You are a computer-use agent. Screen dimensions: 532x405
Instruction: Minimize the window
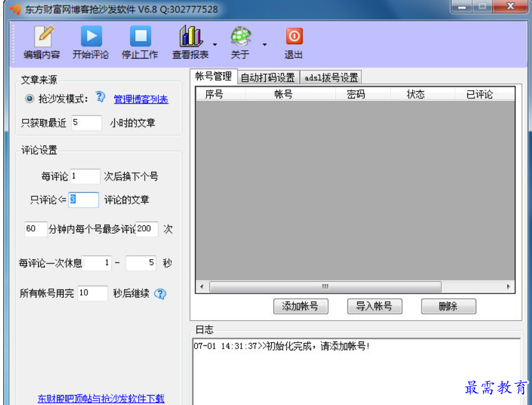tap(462, 7)
